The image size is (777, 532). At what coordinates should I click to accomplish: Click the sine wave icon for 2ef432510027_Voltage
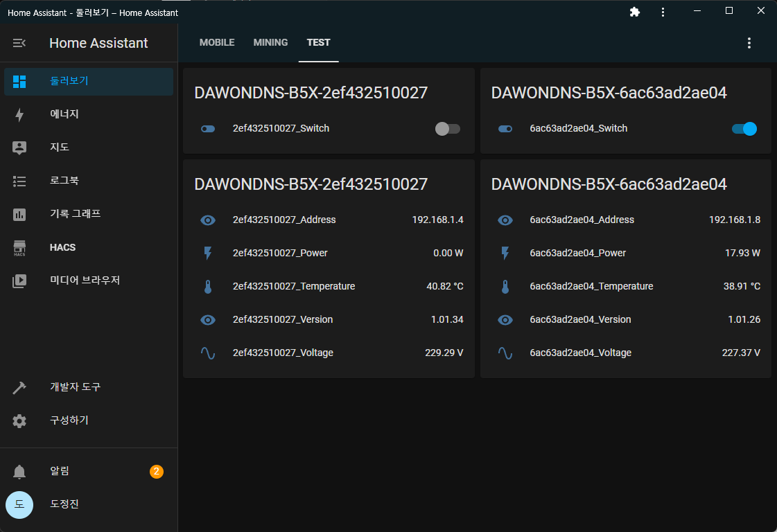coord(208,353)
